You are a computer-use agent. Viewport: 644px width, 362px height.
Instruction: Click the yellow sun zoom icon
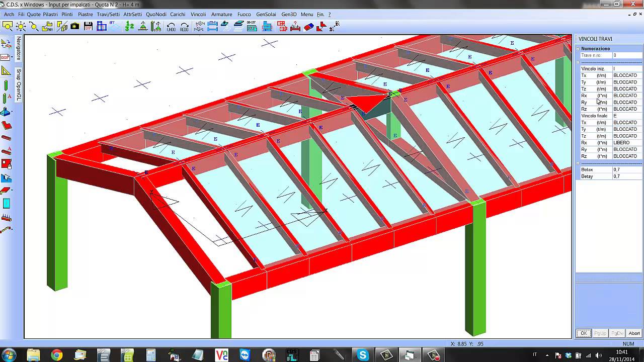pos(21,26)
